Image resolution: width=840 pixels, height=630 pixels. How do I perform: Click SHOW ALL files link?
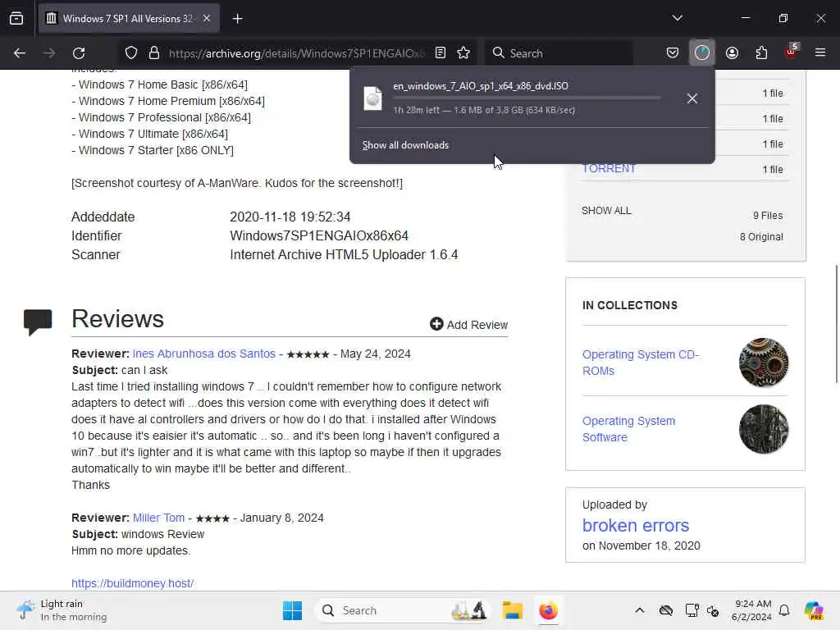pyautogui.click(x=606, y=211)
